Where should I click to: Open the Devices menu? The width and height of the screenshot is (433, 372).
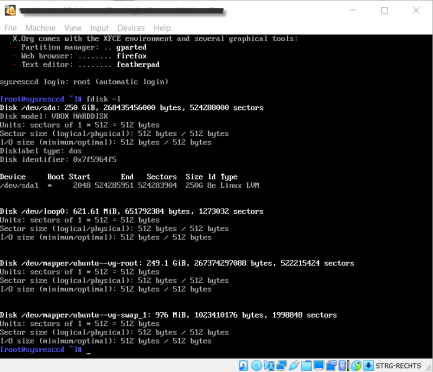coord(131,28)
